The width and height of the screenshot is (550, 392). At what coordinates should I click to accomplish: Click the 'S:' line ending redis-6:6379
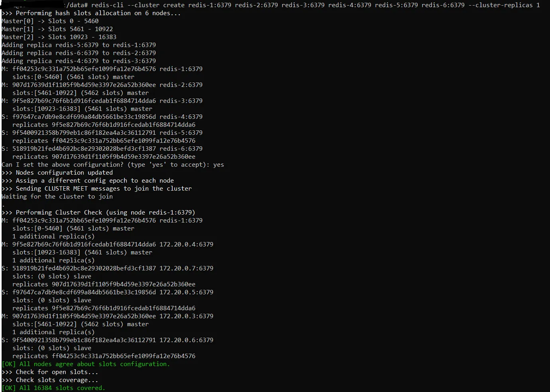point(102,149)
